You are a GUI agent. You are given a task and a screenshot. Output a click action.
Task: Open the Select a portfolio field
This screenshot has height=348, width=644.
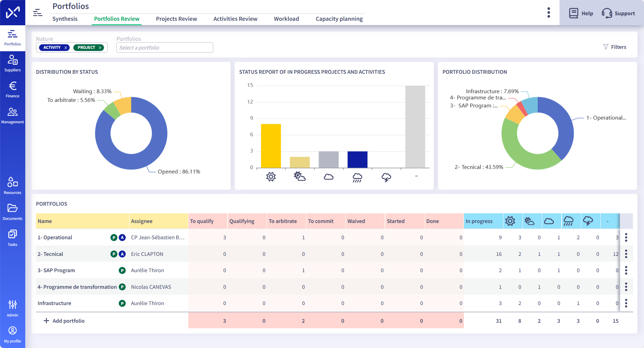tap(165, 47)
